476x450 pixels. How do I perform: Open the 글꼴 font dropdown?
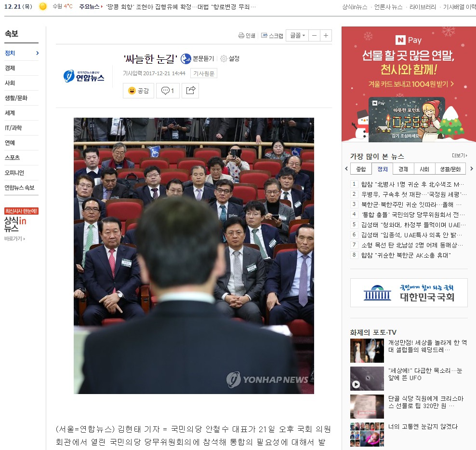[297, 35]
